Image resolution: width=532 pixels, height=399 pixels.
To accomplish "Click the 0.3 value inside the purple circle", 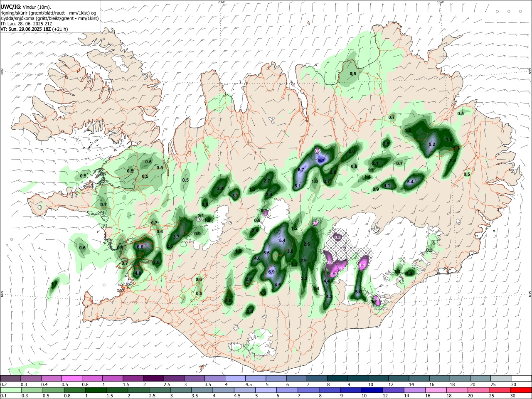I will [338, 237].
